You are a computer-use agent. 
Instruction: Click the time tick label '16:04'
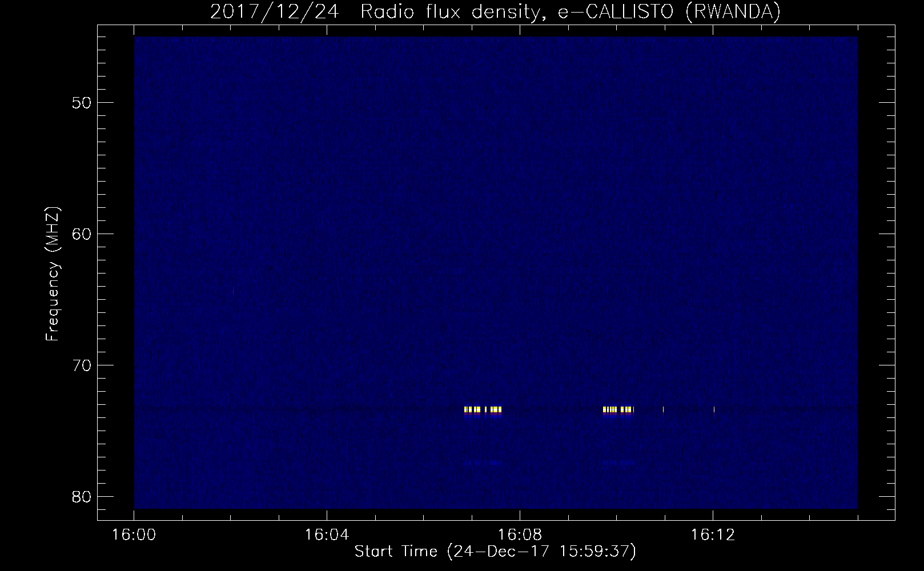point(327,535)
